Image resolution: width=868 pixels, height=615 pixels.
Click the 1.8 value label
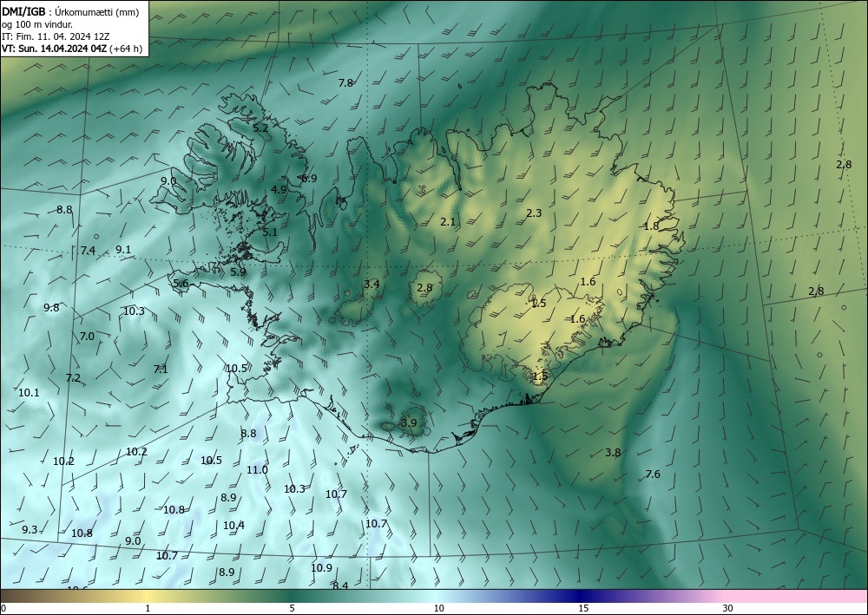(652, 226)
